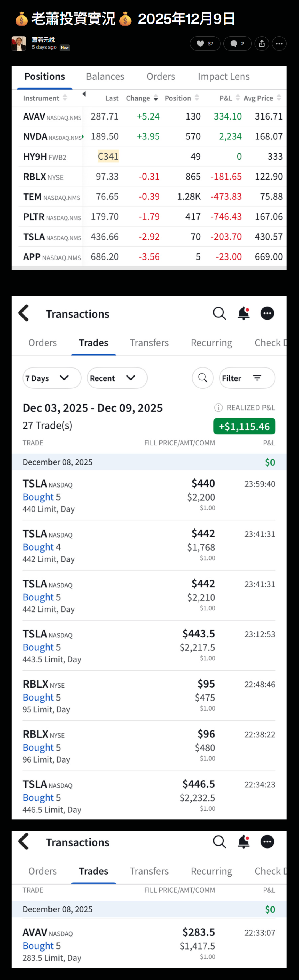The width and height of the screenshot is (299, 980).
Task: Expand the 7 Days period dropdown
Action: click(52, 378)
